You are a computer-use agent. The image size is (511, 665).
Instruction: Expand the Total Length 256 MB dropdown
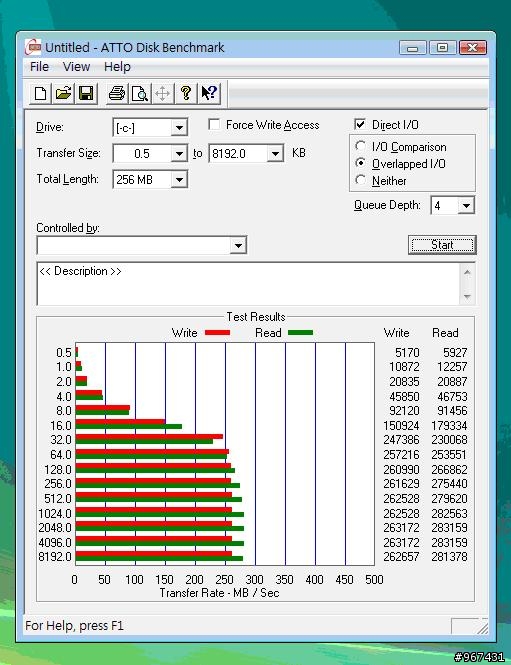(x=179, y=180)
